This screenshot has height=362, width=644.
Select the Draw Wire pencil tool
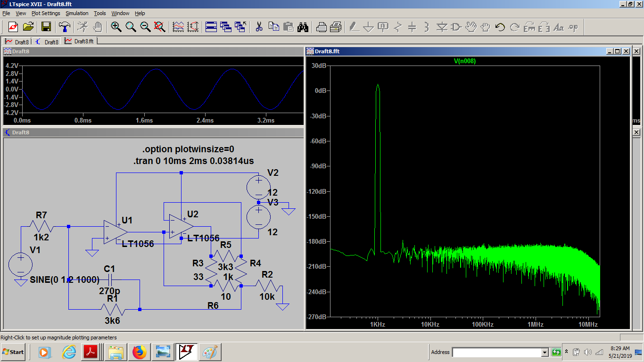[354, 26]
